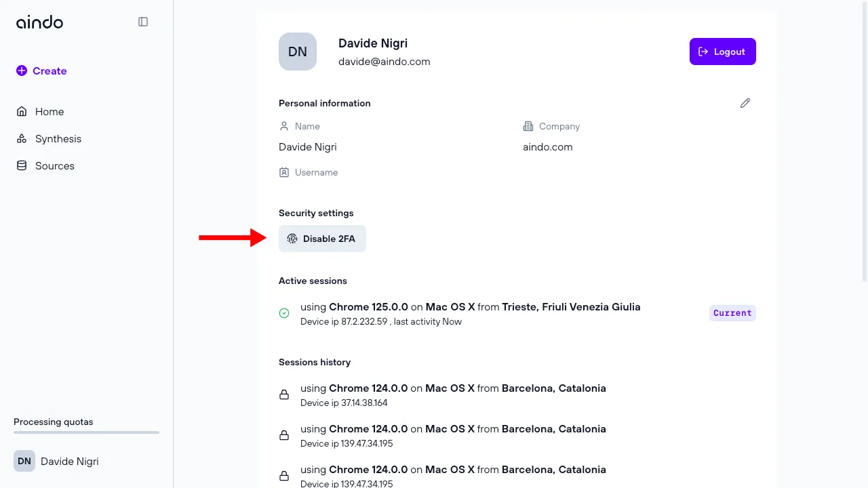
Task: Edit personal information with pencil icon
Action: coord(745,103)
